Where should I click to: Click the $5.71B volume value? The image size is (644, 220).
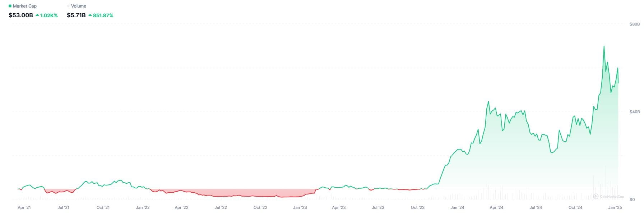tap(76, 15)
